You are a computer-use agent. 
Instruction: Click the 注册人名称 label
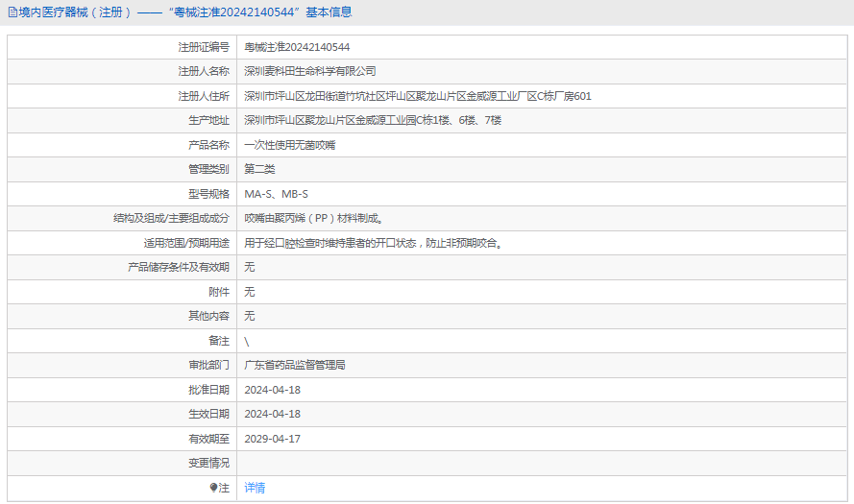coord(204,71)
